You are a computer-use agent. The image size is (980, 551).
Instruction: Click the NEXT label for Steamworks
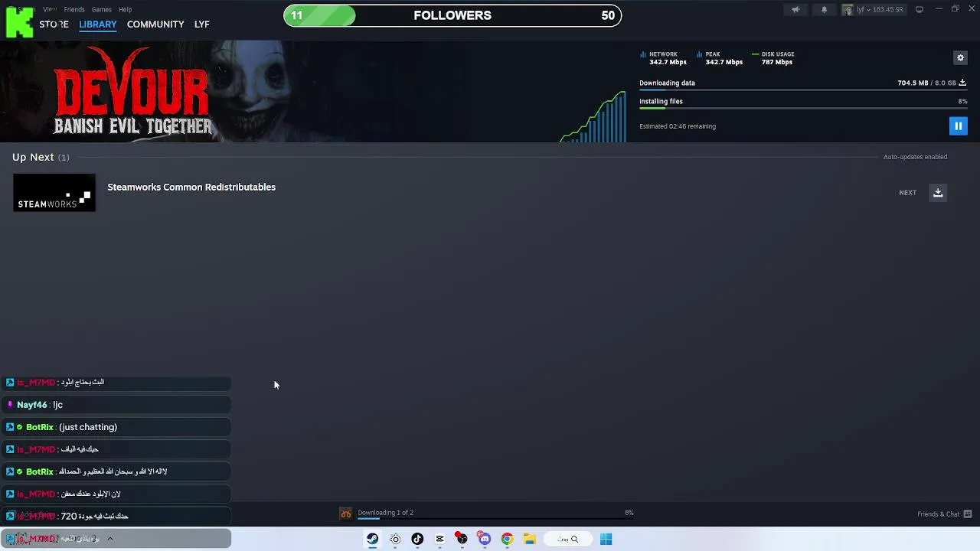click(907, 193)
